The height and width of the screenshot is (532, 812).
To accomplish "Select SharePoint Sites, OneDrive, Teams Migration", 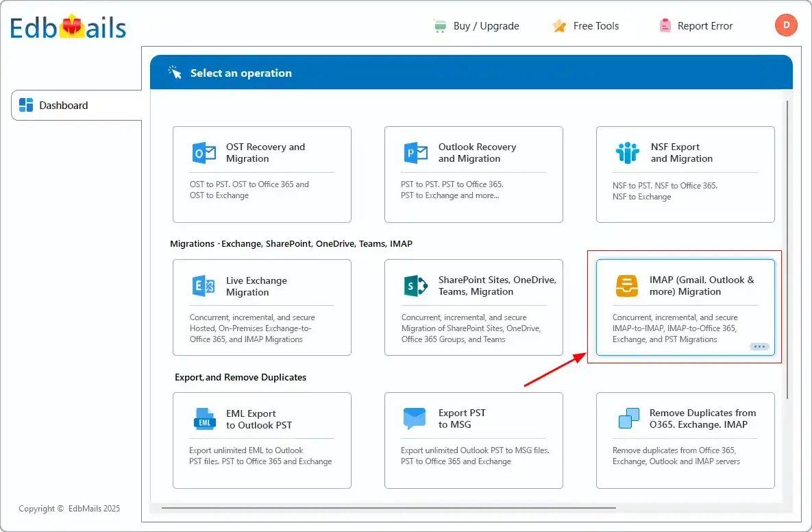I will pos(474,308).
